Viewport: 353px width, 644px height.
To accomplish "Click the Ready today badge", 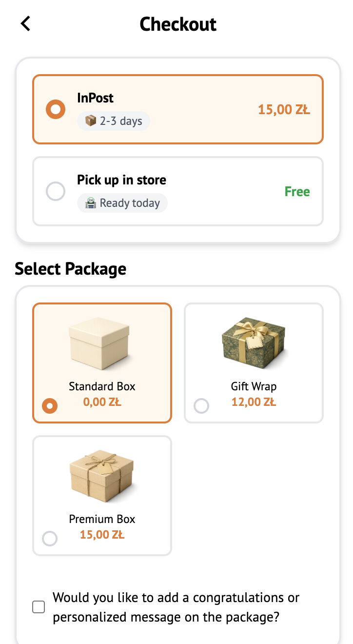I will (122, 203).
